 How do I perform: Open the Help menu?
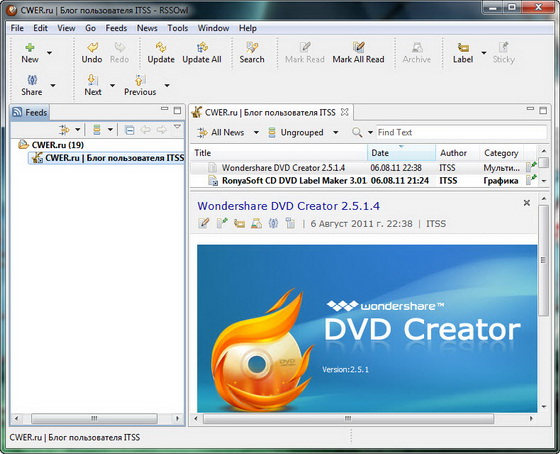[248, 28]
